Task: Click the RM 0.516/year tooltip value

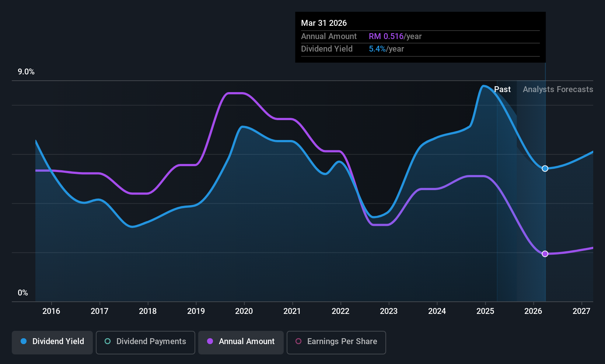Action: (x=395, y=36)
